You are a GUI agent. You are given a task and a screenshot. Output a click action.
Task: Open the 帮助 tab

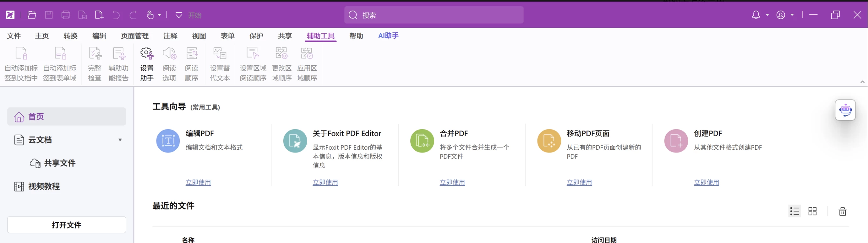(x=356, y=36)
